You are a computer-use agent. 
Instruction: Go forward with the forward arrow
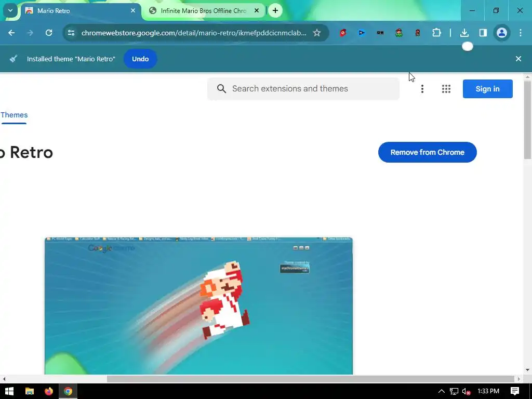pos(30,33)
